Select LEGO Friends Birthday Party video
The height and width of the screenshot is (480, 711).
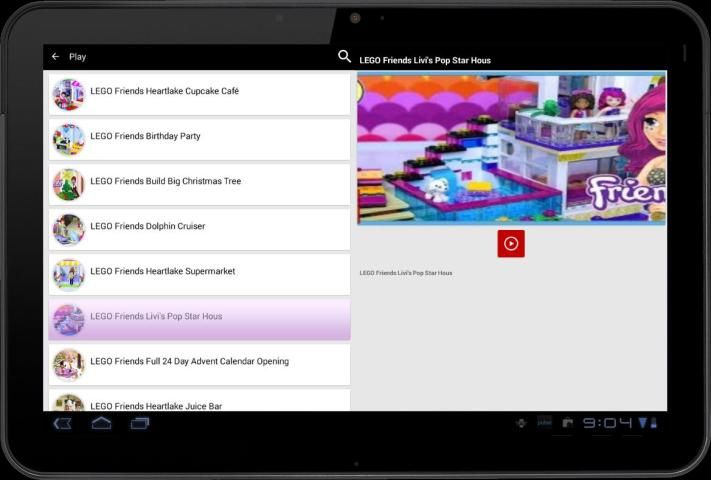point(145,136)
